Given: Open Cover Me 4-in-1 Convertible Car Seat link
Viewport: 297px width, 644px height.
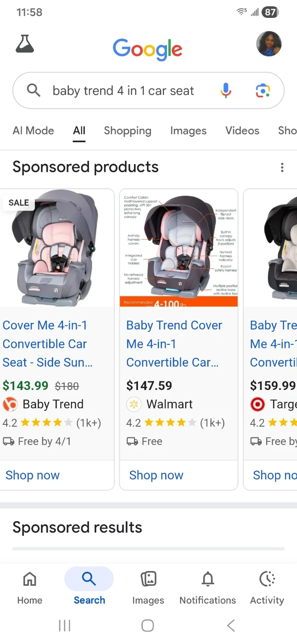Looking at the screenshot, I should pos(48,343).
